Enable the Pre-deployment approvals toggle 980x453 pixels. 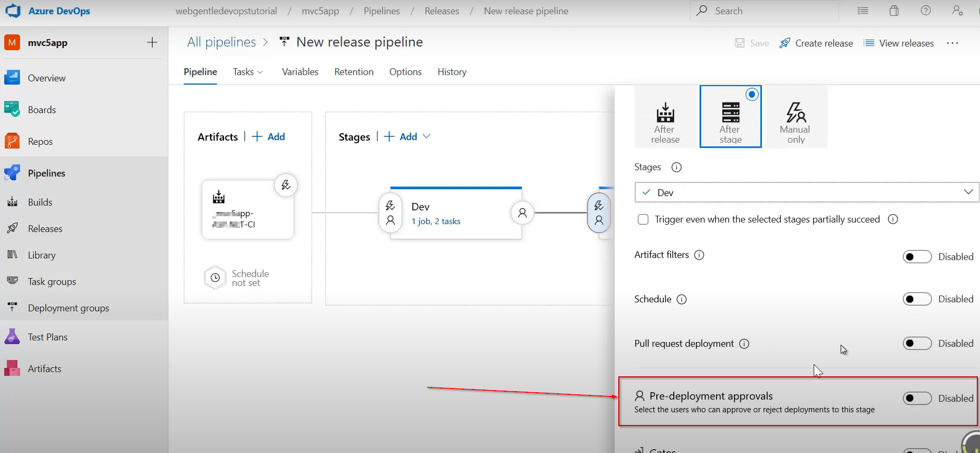tap(917, 399)
